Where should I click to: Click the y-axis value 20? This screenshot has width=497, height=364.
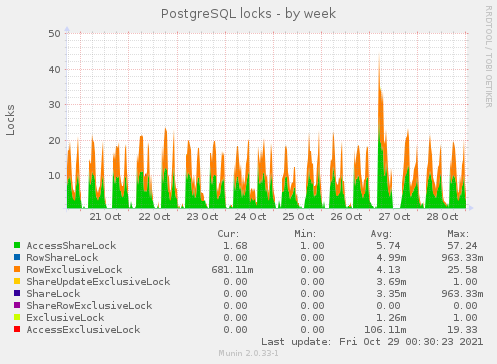(x=54, y=141)
